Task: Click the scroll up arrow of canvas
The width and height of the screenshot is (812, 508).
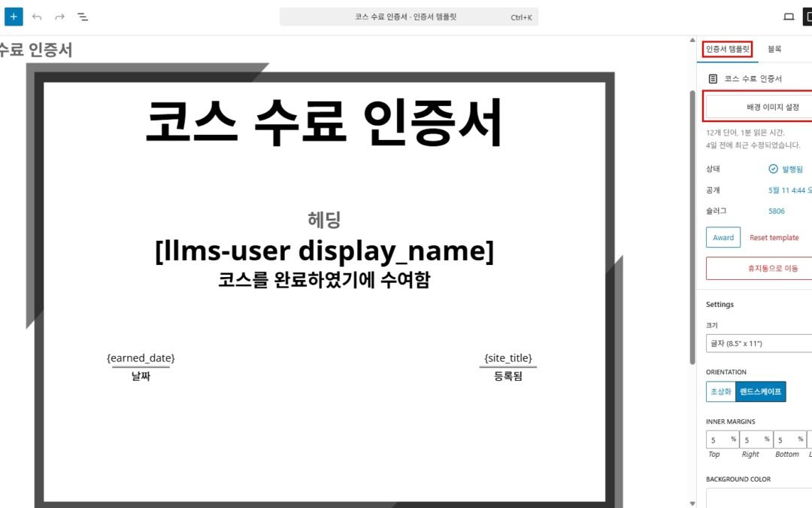Action: click(x=692, y=40)
